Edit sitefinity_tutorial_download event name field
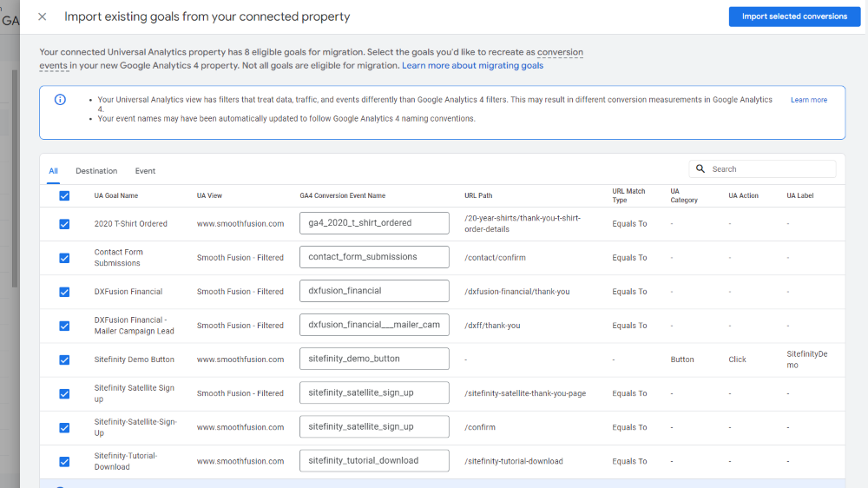The width and height of the screenshot is (868, 488). point(374,460)
